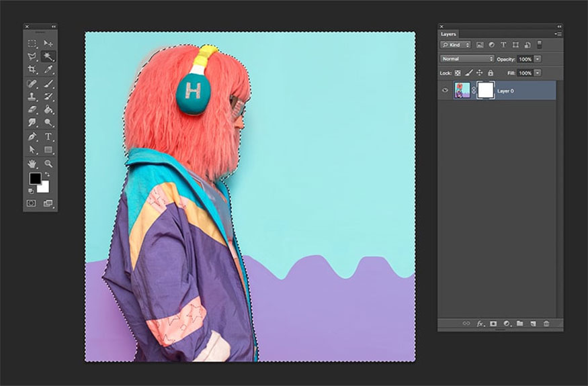Viewport: 588px width, 386px height.
Task: Click the black foreground color swatch
Action: [34, 179]
